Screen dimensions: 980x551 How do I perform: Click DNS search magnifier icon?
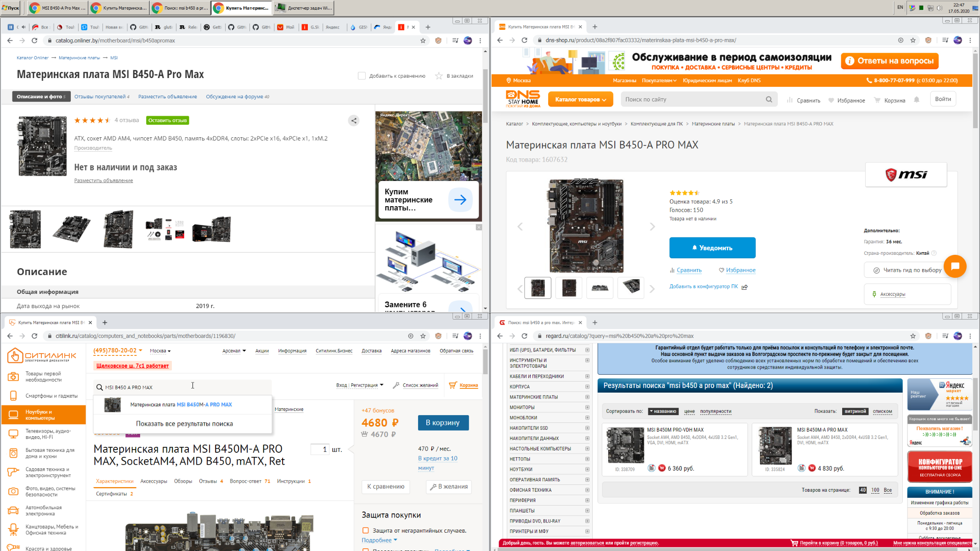click(769, 100)
